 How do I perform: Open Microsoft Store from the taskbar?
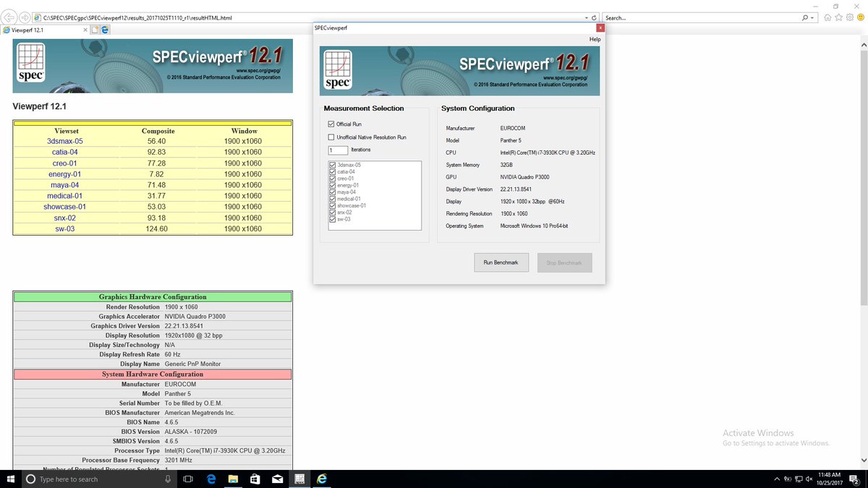[255, 479]
